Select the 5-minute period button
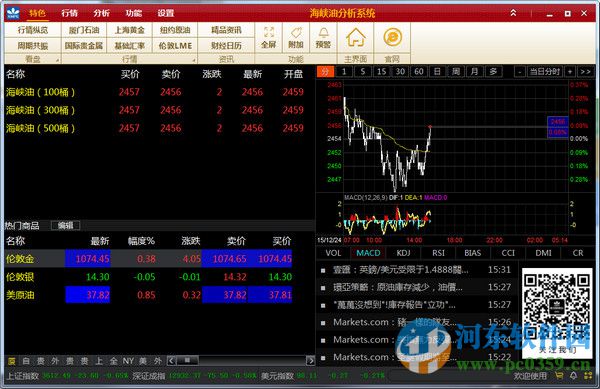The height and width of the screenshot is (389, 600). tap(363, 72)
